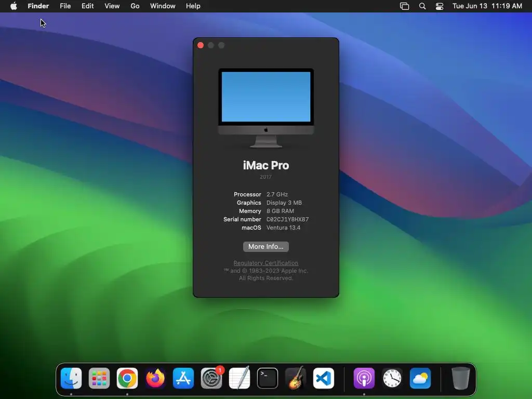Launch Google Chrome from the Dock
This screenshot has width=532, height=399.
coord(127,378)
